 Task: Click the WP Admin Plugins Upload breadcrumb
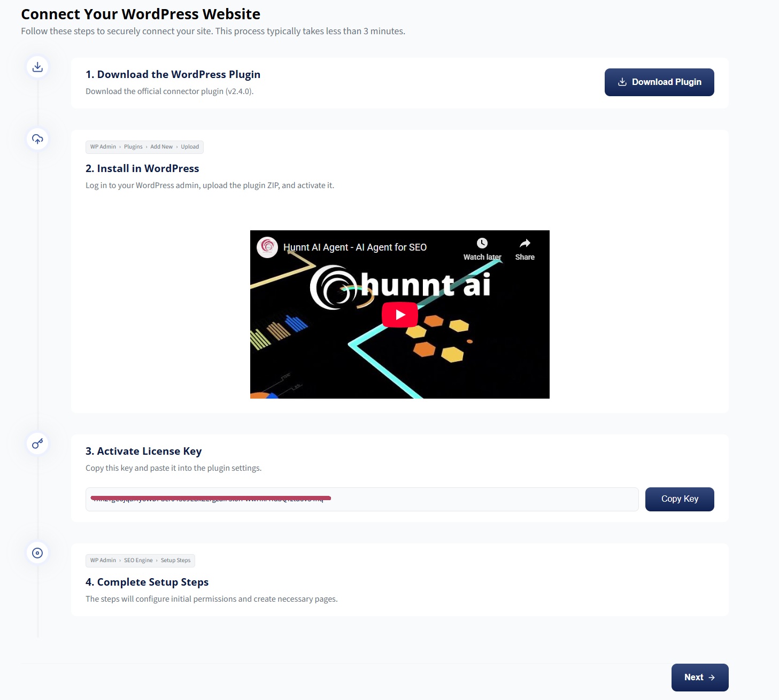pos(144,147)
